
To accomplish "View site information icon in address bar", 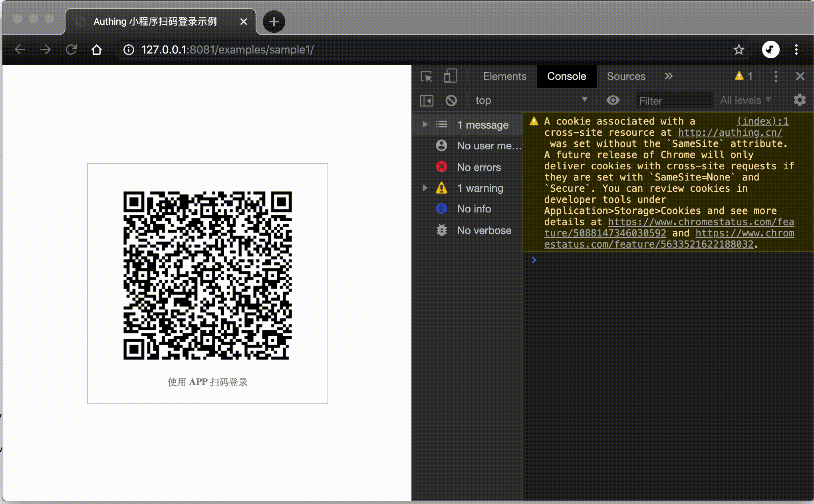I will click(129, 50).
